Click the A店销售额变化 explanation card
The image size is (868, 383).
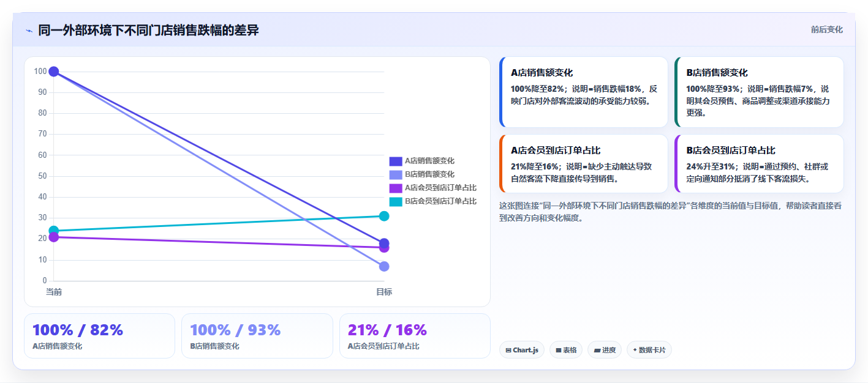click(584, 92)
